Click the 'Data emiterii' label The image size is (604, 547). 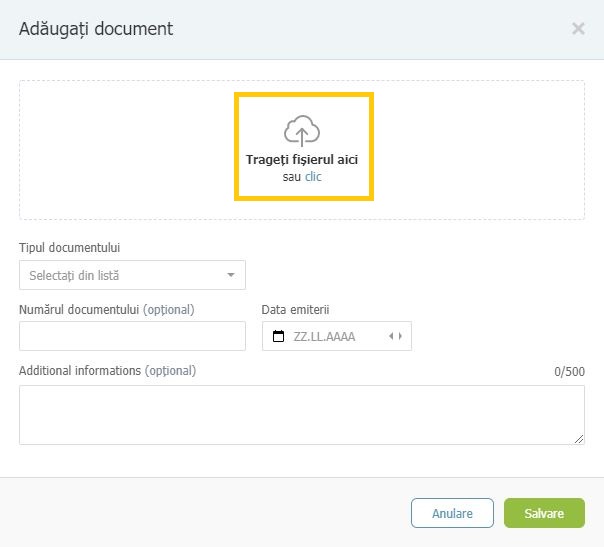[x=295, y=310]
